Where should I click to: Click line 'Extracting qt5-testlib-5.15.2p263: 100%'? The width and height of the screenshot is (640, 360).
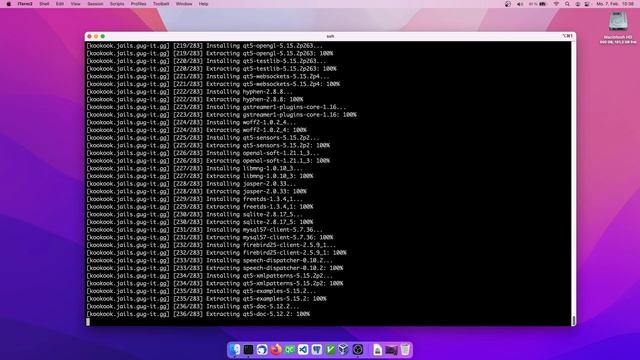coord(271,69)
